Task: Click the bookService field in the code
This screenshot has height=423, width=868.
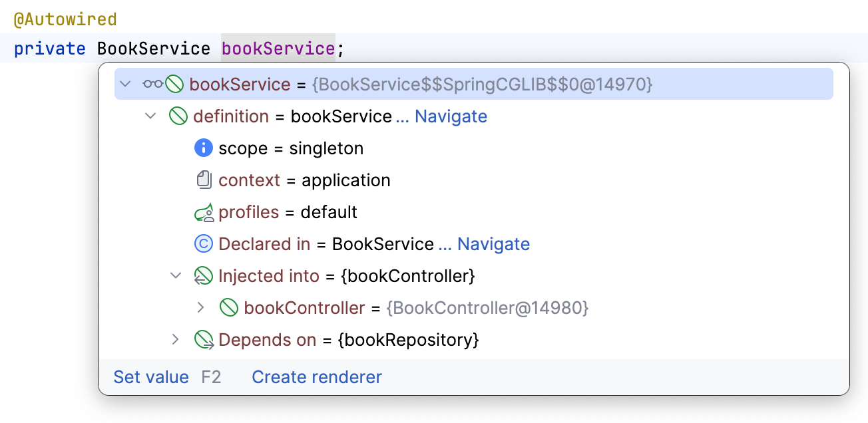Action: point(278,49)
